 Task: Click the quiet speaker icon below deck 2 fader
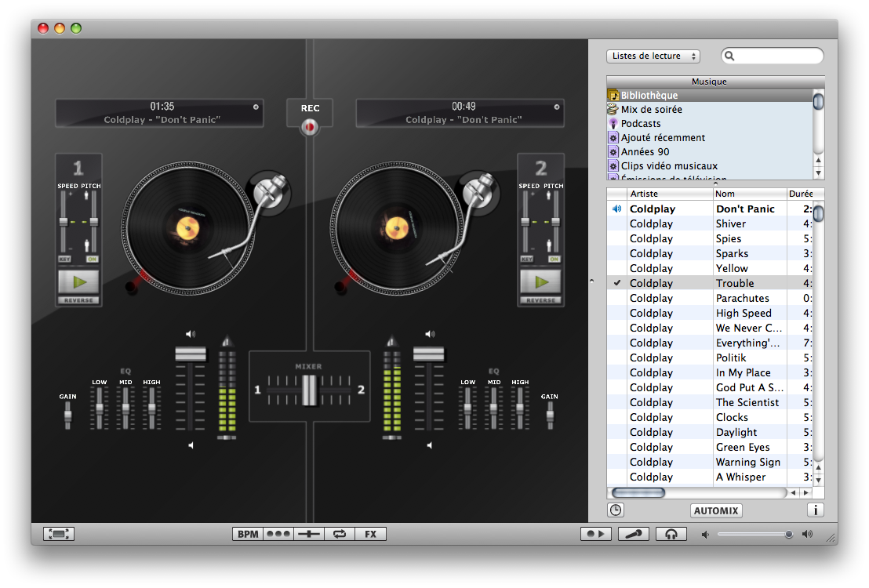(430, 445)
